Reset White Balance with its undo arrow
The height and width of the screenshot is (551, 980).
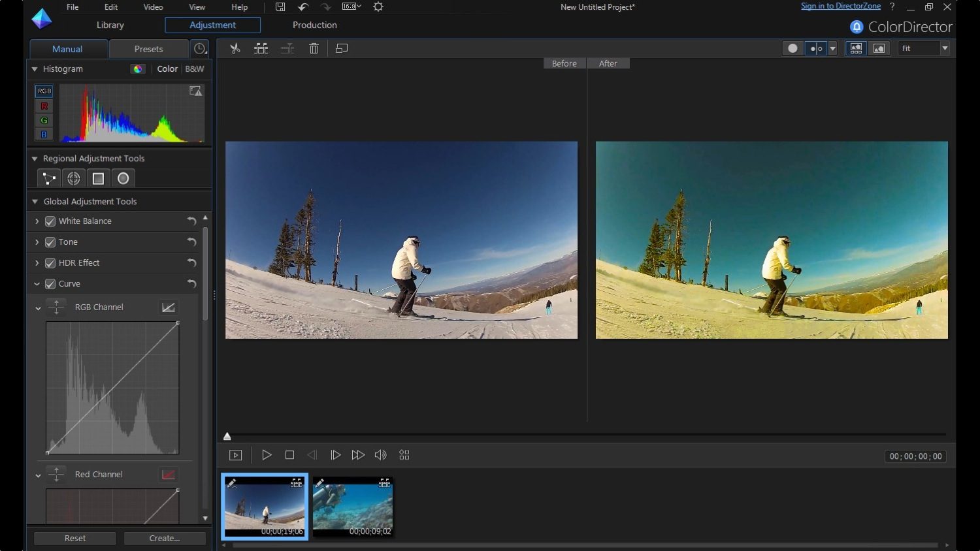(x=191, y=221)
